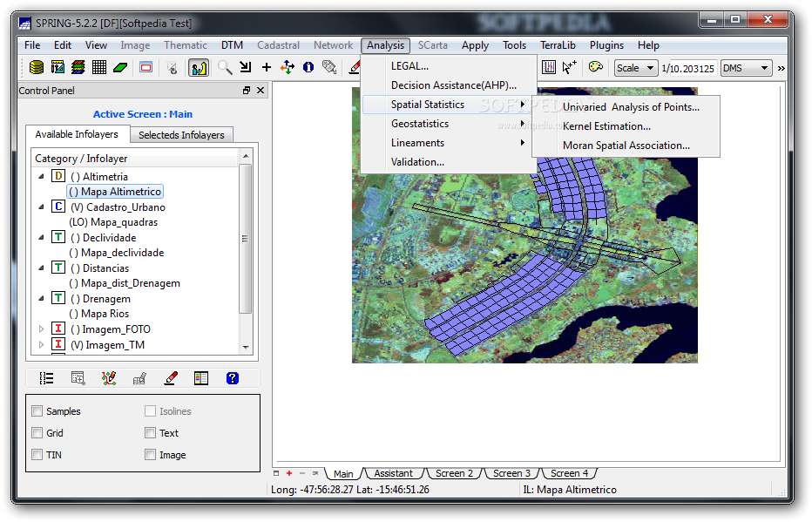Float the Control Panel with undock icon
Image resolution: width=812 pixels, height=522 pixels.
click(247, 91)
